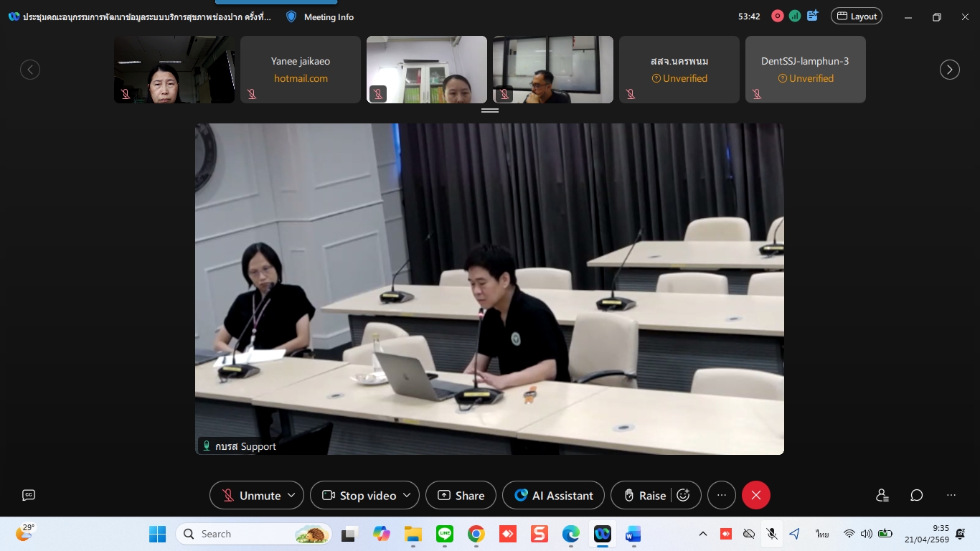Open the closed captions icon

click(29, 495)
